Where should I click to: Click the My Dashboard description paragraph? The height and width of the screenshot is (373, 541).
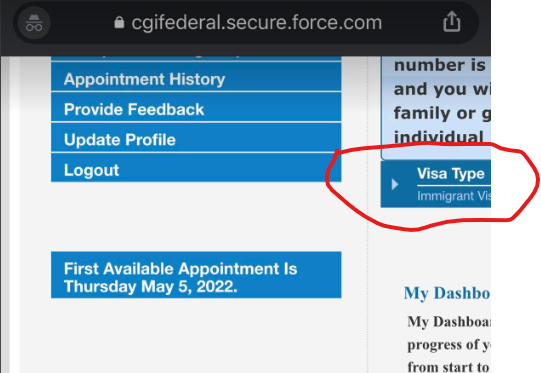(449, 343)
